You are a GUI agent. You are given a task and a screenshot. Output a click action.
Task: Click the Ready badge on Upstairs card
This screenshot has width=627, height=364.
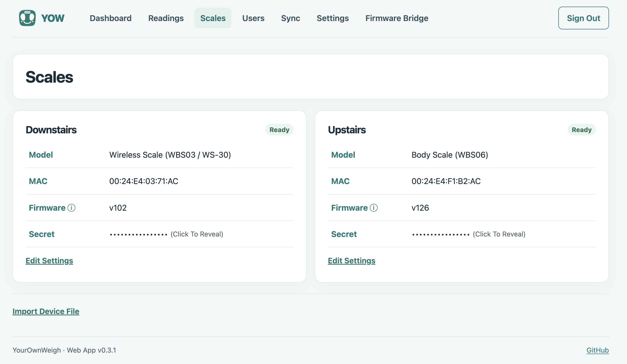click(582, 130)
